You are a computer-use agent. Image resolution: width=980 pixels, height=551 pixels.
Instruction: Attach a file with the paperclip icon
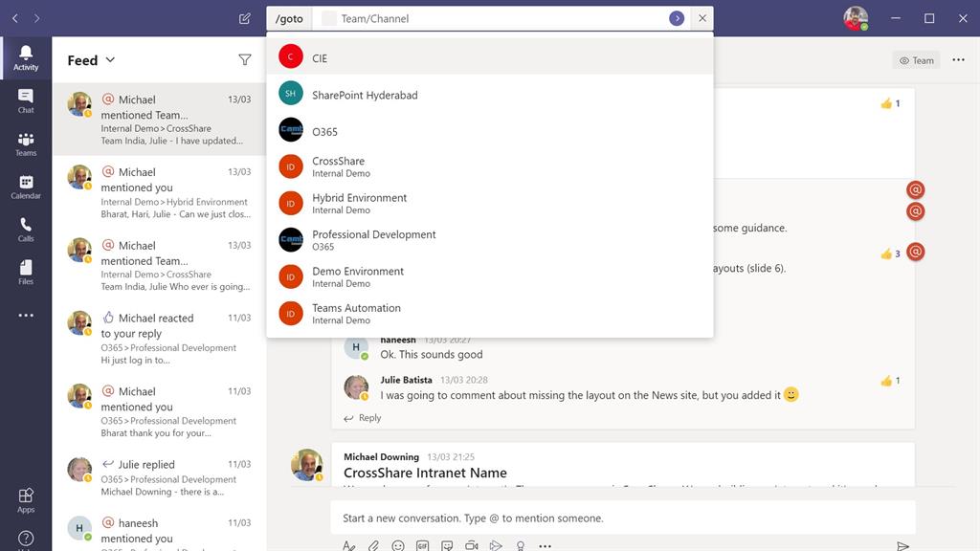point(373,546)
